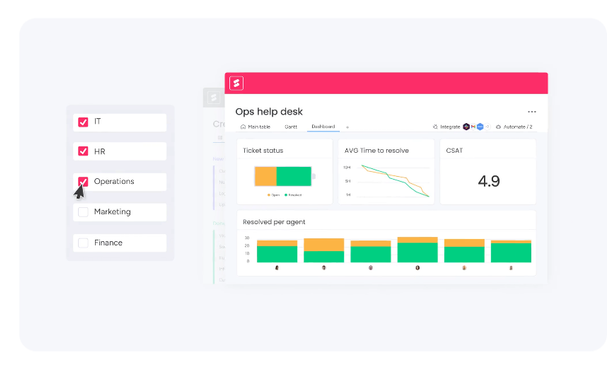Screen dimensions: 615x384
Task: Click the Integrate button
Action: pos(447,127)
